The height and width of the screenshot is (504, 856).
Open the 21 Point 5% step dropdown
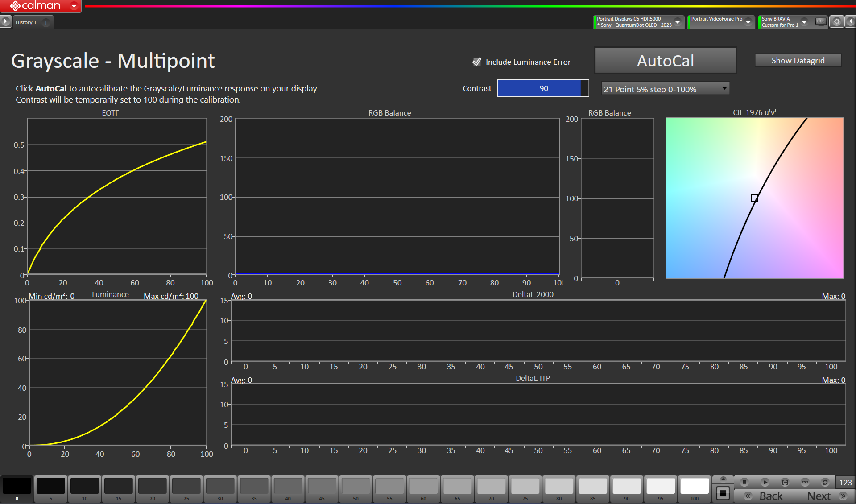pos(665,89)
